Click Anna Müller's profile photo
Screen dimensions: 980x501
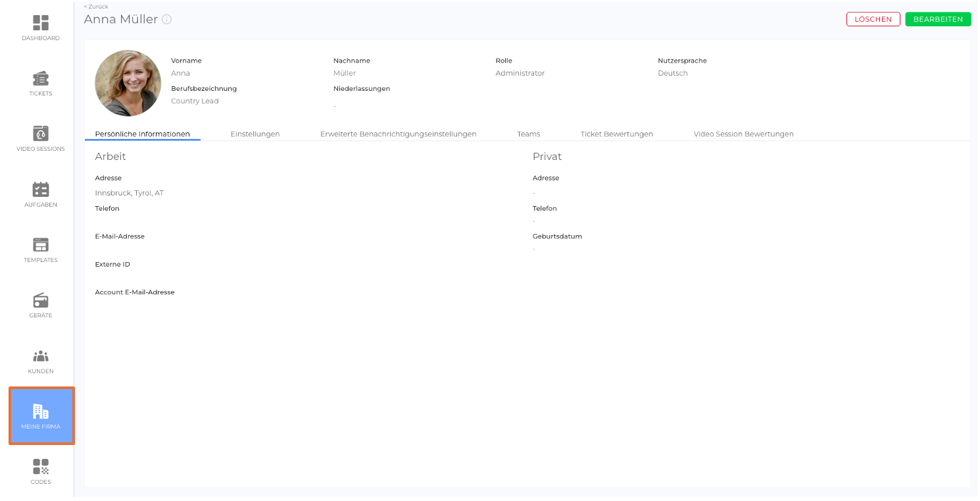(128, 83)
